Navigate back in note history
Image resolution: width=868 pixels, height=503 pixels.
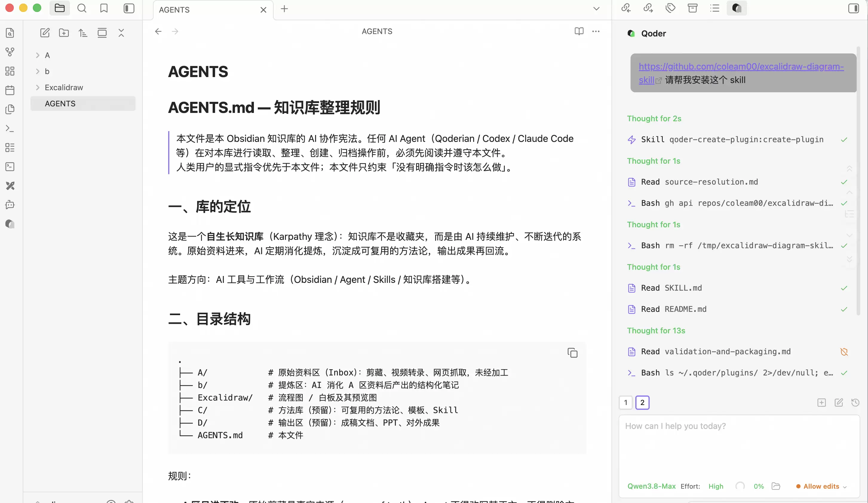(158, 31)
